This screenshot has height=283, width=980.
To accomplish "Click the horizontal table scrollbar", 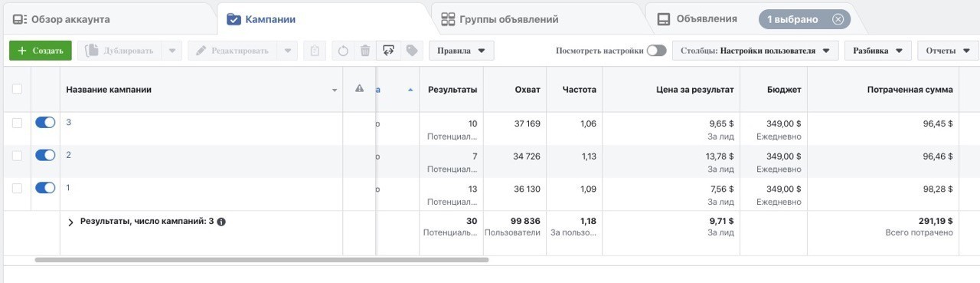I will 261,260.
